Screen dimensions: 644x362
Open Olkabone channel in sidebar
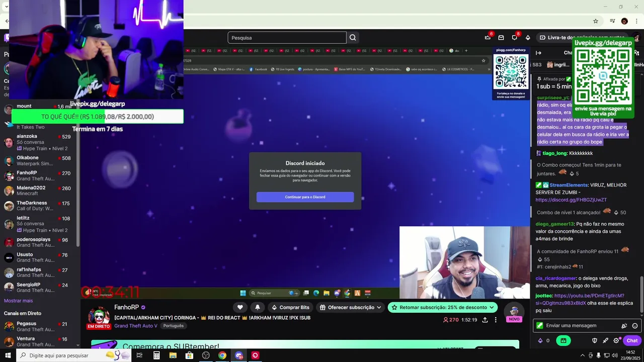click(x=39, y=161)
